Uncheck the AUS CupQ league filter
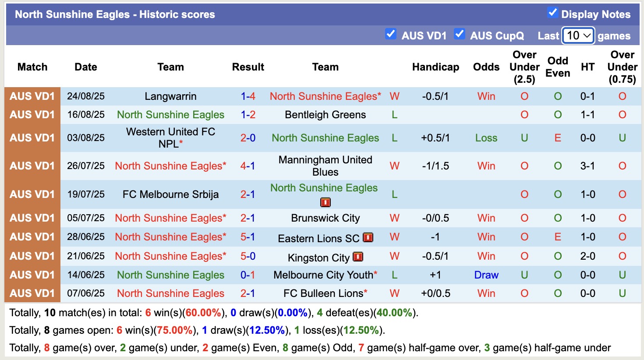The image size is (644, 360). tap(459, 34)
